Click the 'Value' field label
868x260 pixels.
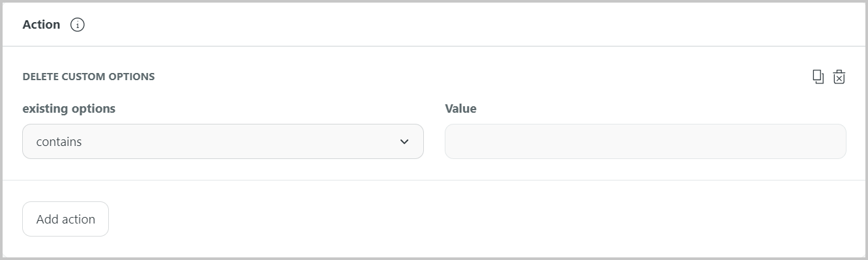coord(460,109)
